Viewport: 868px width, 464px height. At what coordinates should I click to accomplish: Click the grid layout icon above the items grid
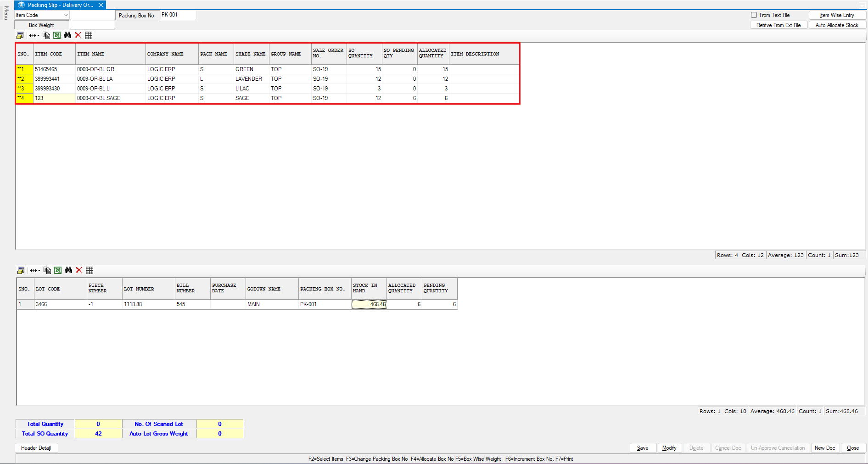click(x=89, y=35)
